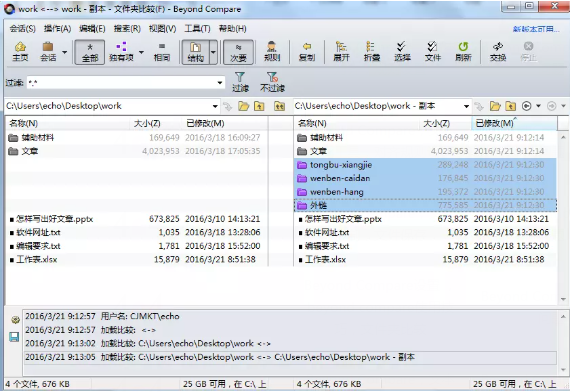Click the right pane vertical scrollbar down arrow
Viewport: 570px width, 392px height.
[x=563, y=299]
